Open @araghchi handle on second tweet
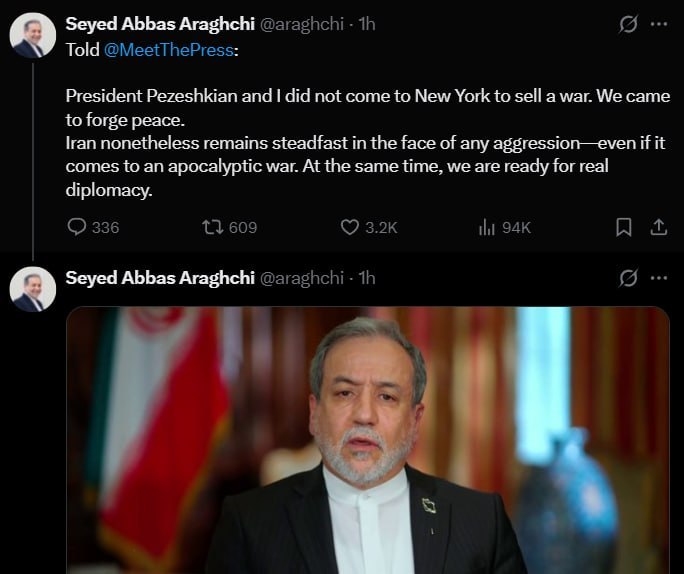Image resolution: width=684 pixels, height=574 pixels. (x=302, y=278)
